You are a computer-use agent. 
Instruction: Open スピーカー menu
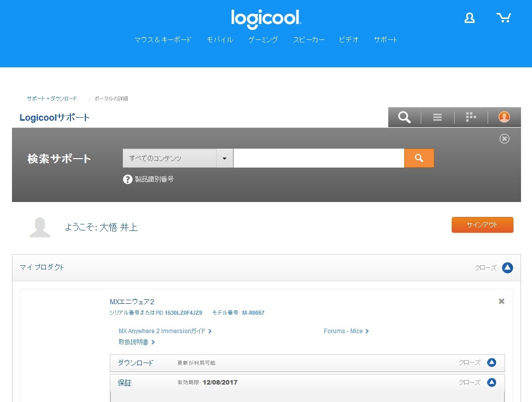tap(309, 40)
